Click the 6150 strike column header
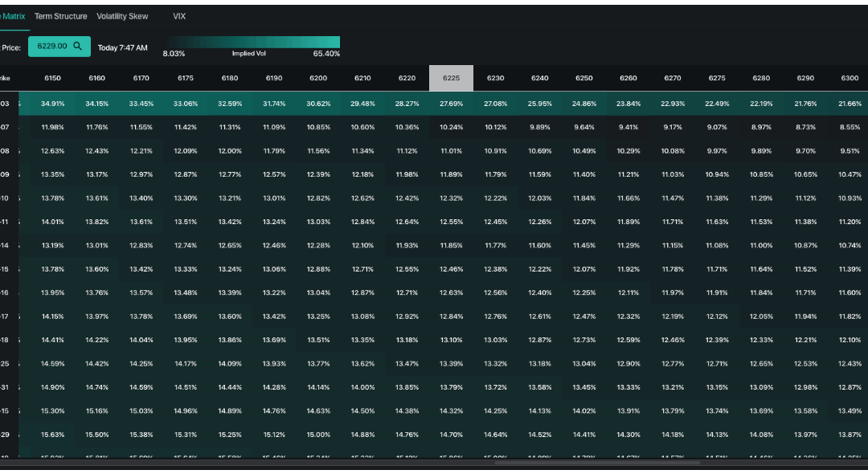The image size is (868, 474). pos(52,78)
